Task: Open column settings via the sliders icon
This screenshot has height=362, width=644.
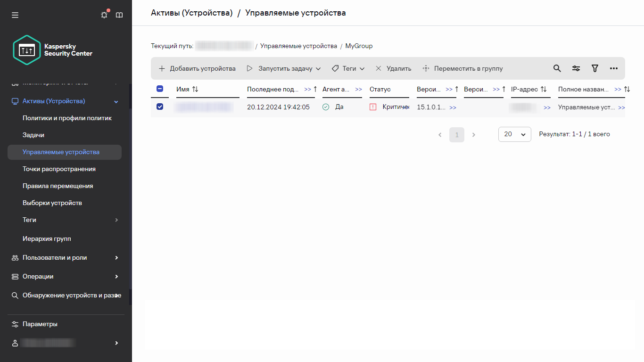Action: pyautogui.click(x=576, y=68)
